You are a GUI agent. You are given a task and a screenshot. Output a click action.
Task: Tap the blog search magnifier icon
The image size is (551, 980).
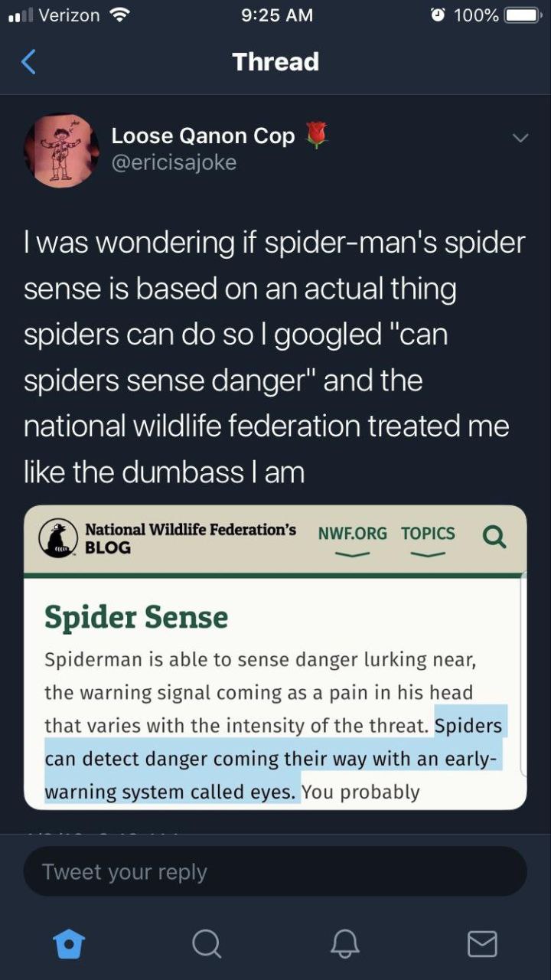tap(494, 537)
